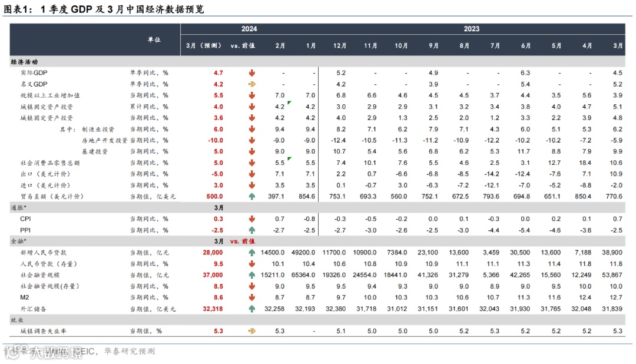This screenshot has height=364, width=636.
Task: Click the 贸易差额（美元计价）row label
Action: [x=52, y=196]
